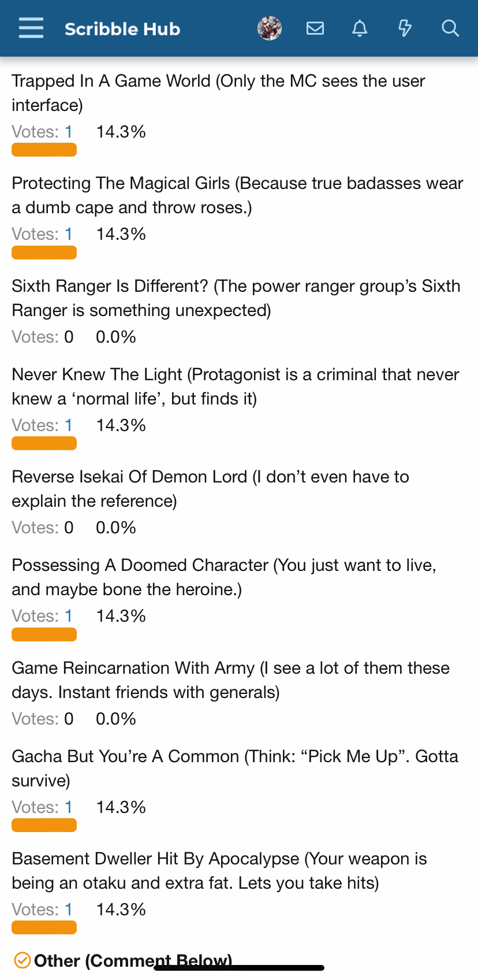View voters for Protecting The Magical Girls
478x980 pixels.
click(x=69, y=234)
